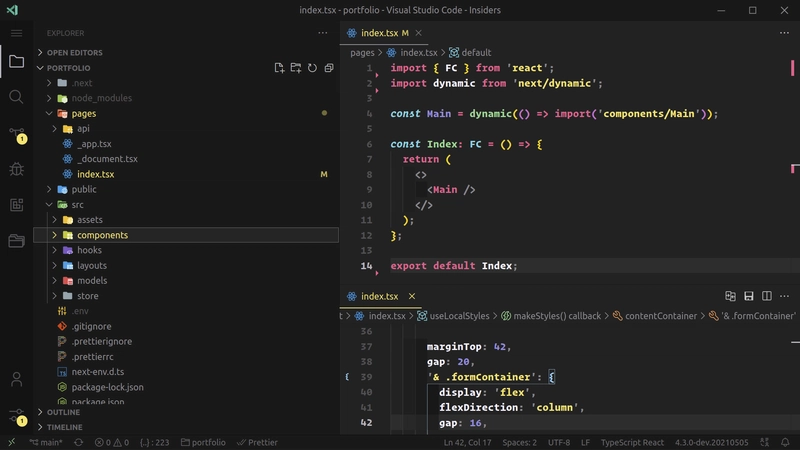
Task: Open the hamburger application menu
Action: pos(16,33)
